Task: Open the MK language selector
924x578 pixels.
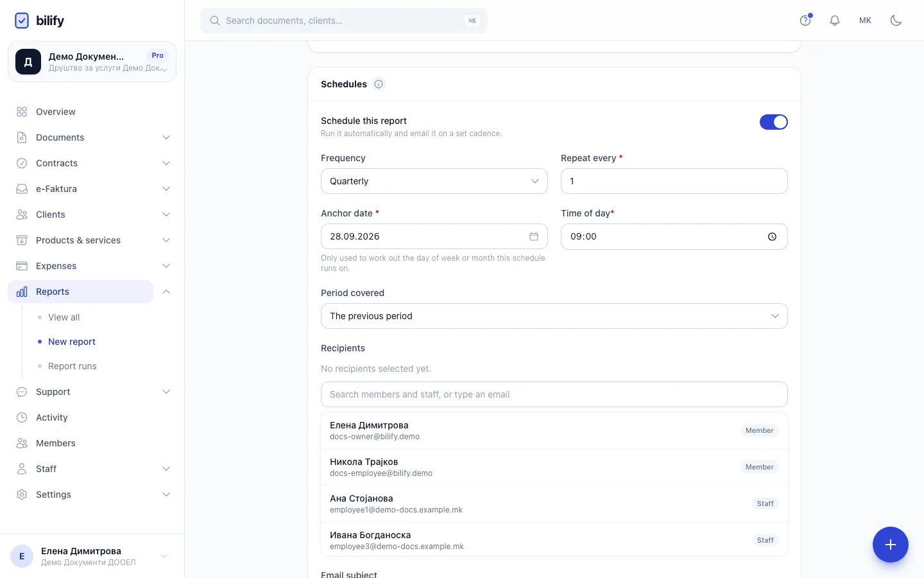Action: pos(865,21)
